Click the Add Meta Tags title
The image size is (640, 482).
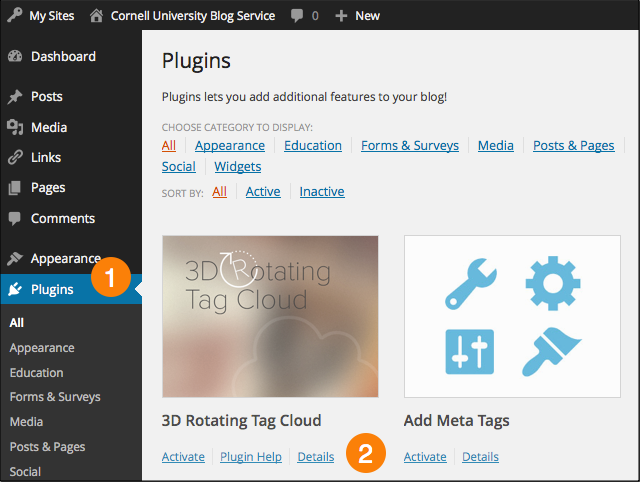click(x=456, y=421)
